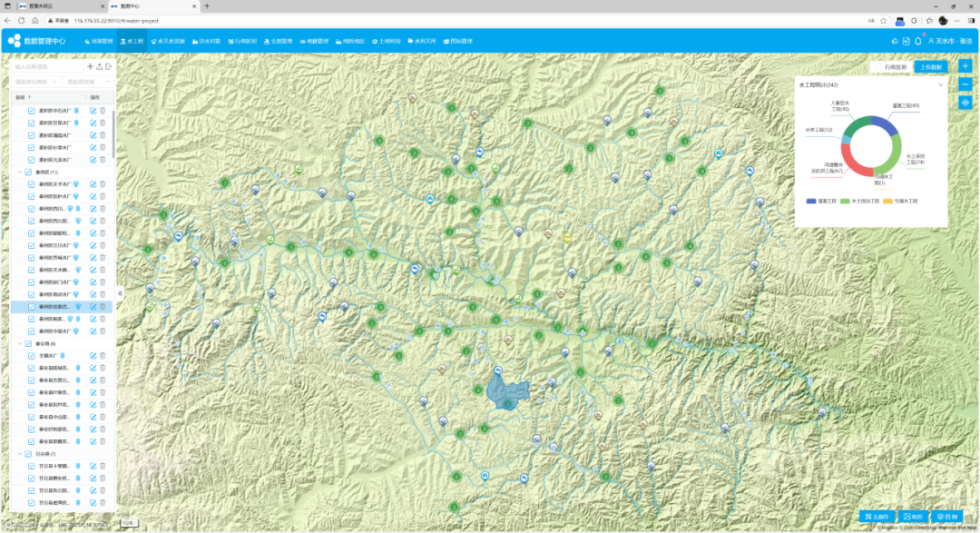Open the 请选择河湖 dropdown
980x533 pixels.
tap(88, 82)
